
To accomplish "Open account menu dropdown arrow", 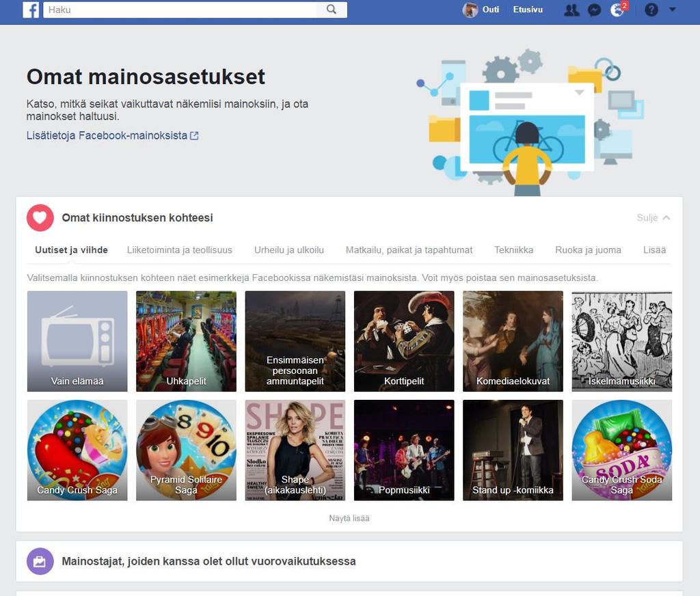I will pyautogui.click(x=673, y=10).
